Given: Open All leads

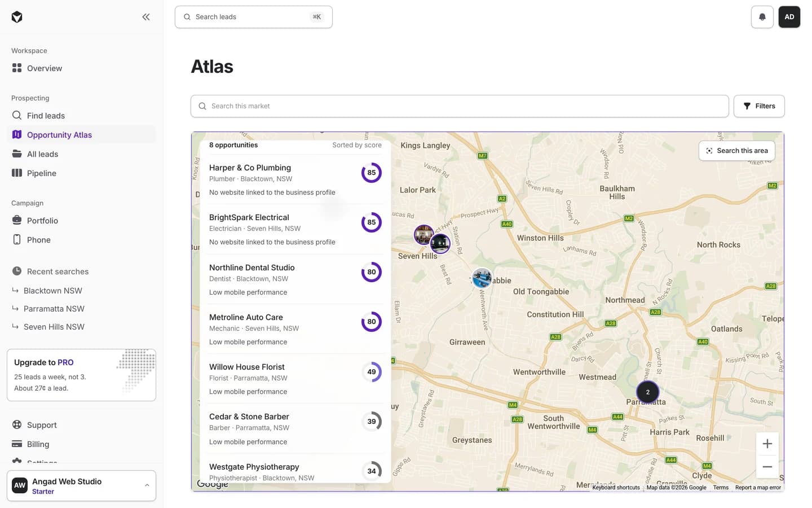Looking at the screenshot, I should [81, 154].
